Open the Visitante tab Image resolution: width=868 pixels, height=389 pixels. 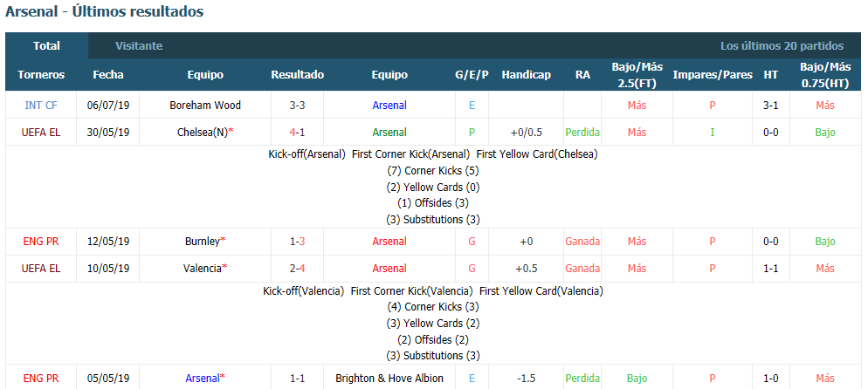coord(139,46)
